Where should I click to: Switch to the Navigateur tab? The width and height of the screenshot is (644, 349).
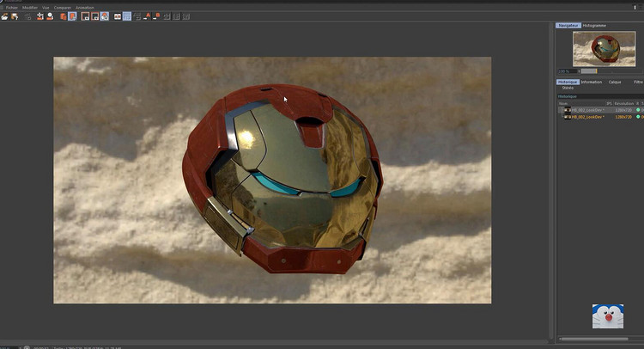coord(568,26)
